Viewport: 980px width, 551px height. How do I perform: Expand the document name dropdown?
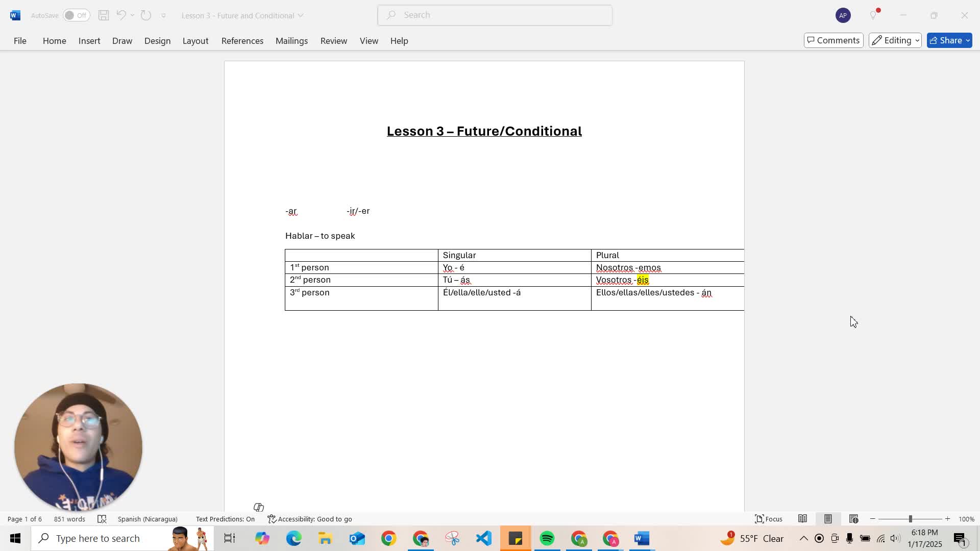pos(302,15)
